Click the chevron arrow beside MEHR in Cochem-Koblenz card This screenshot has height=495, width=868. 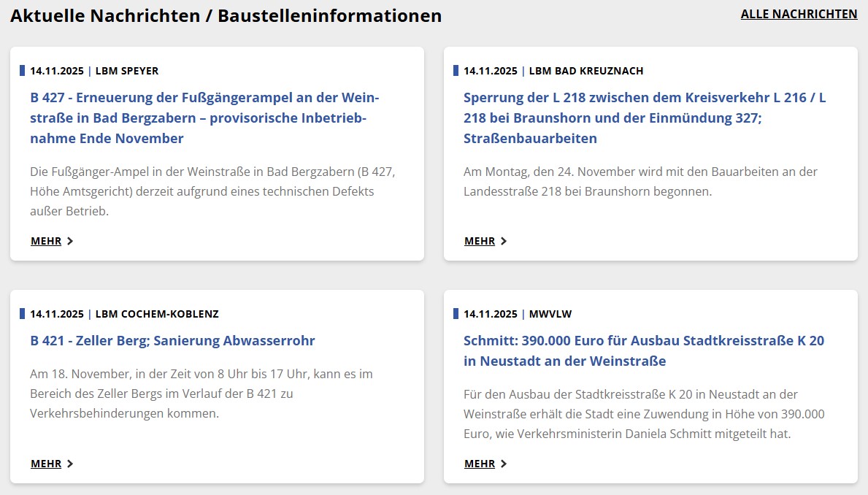[x=70, y=464]
